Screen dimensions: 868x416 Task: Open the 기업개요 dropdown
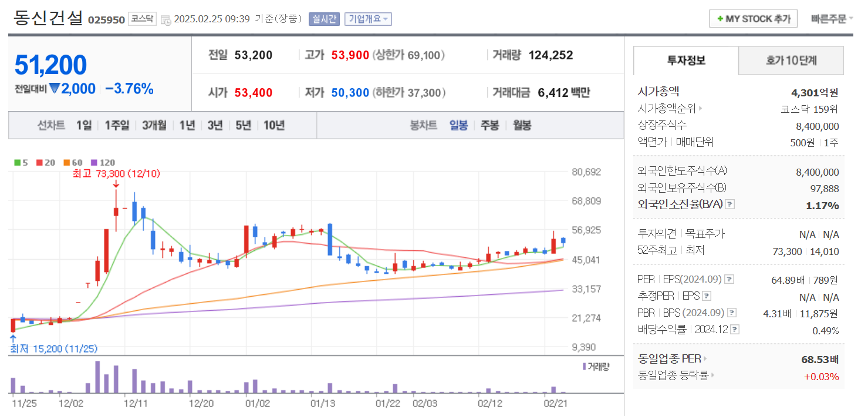click(x=368, y=18)
